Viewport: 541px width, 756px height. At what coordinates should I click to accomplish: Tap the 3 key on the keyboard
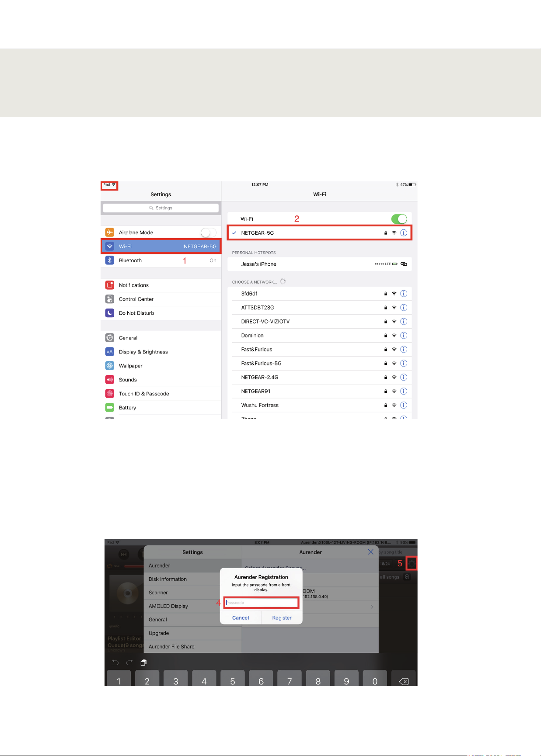point(176,678)
